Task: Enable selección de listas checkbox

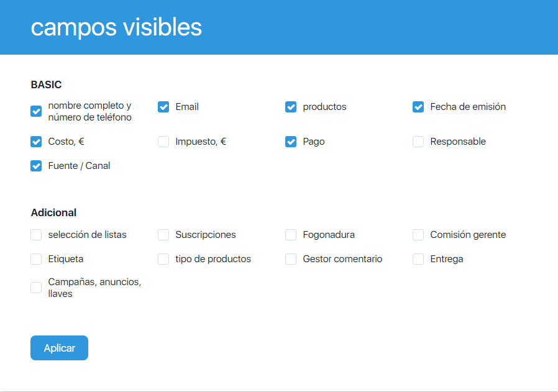Action: 36,235
